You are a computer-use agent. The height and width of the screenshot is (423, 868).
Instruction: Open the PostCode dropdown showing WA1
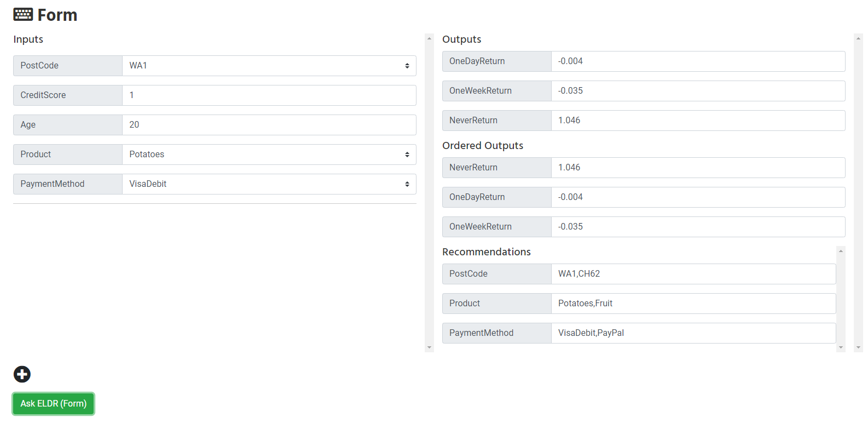269,66
